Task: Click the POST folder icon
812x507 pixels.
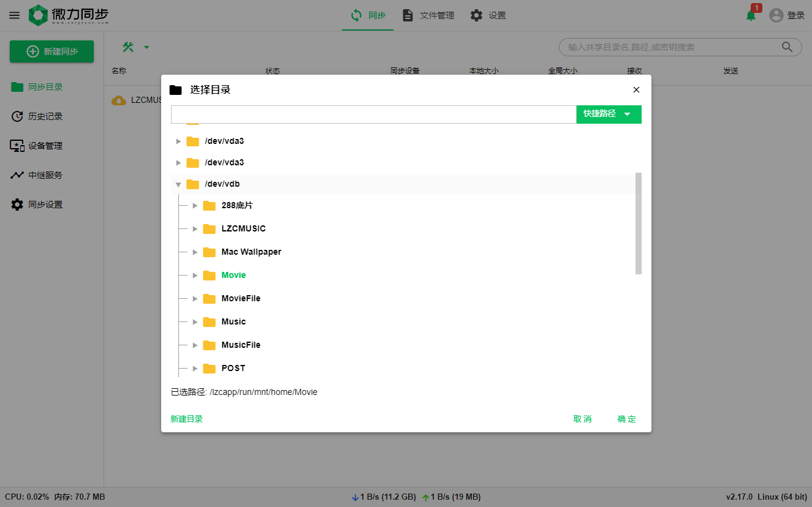Action: point(210,368)
